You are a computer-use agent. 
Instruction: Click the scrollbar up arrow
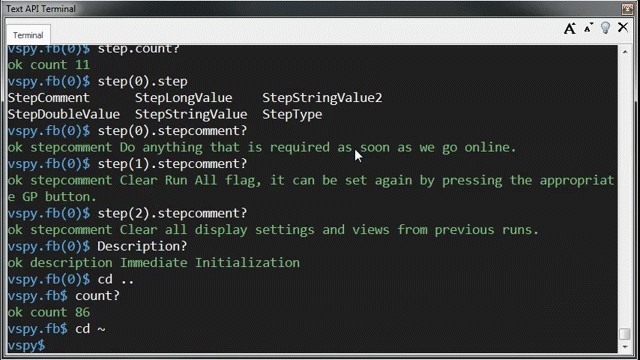coord(625,52)
